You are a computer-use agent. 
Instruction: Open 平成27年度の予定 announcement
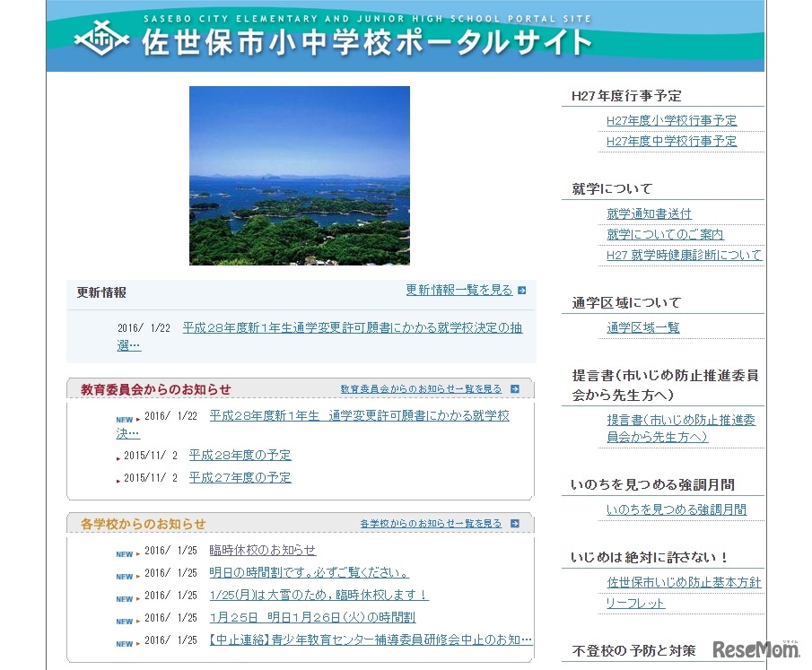(240, 478)
